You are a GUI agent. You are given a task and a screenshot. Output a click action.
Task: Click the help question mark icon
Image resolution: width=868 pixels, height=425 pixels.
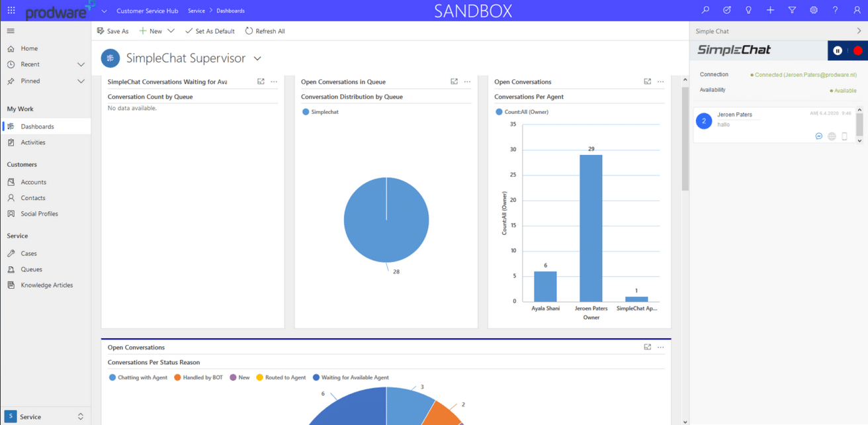pos(835,11)
